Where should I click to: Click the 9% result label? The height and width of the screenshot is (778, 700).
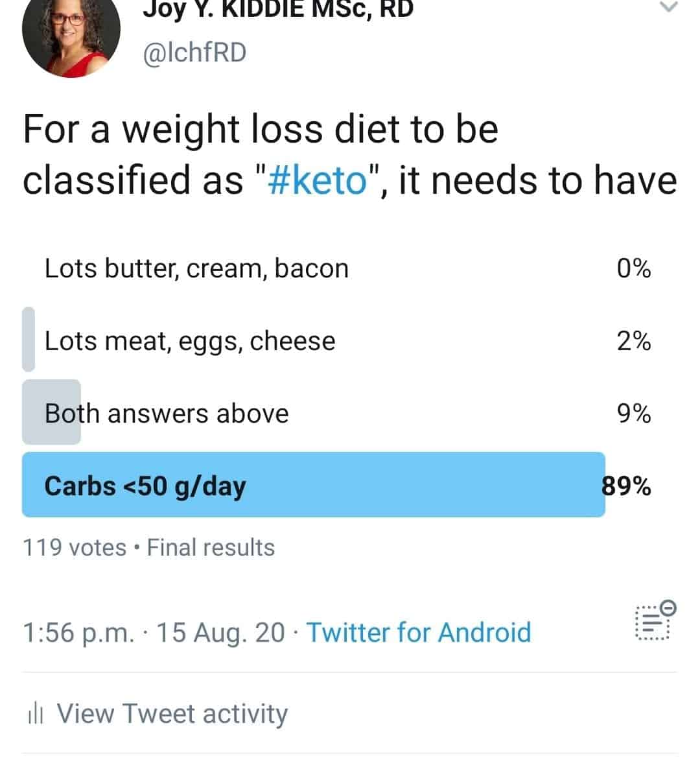pyautogui.click(x=634, y=413)
